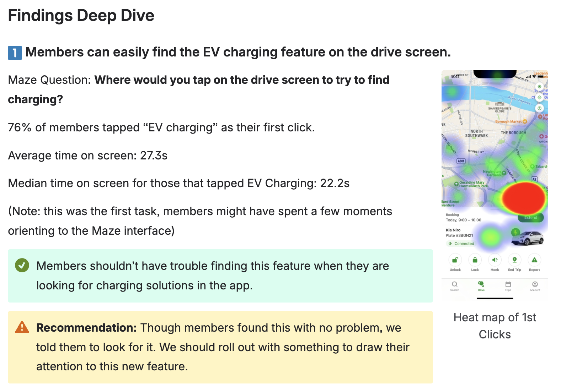
Task: Open the Account tab in the app
Action: 535,286
